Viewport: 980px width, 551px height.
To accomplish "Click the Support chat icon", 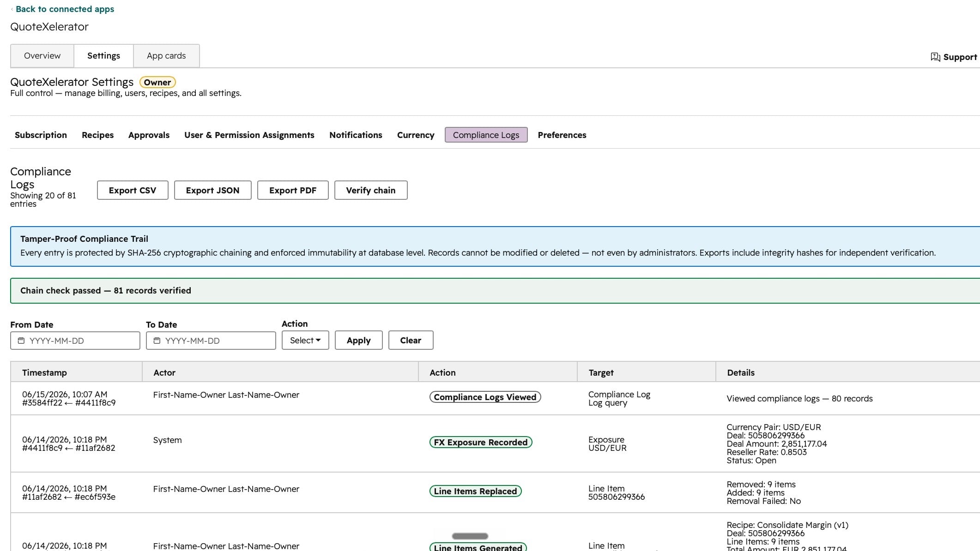I will point(935,57).
